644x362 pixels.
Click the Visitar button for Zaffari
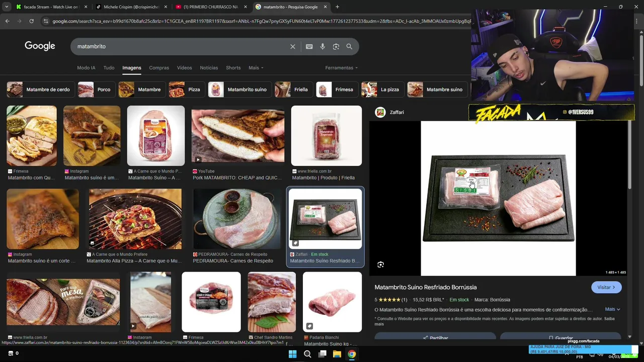click(606, 287)
